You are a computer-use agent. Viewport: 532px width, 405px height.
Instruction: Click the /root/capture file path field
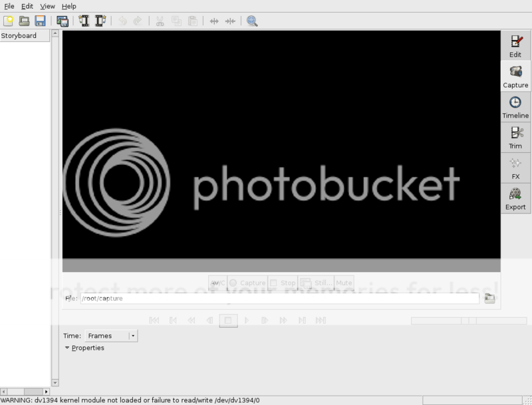[x=279, y=299]
